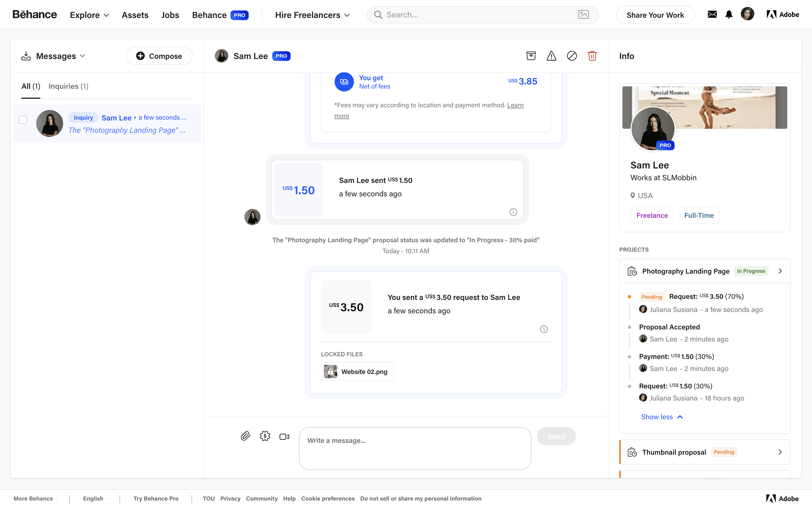Open notifications bell in the top bar
This screenshot has width=812, height=507.
(729, 14)
